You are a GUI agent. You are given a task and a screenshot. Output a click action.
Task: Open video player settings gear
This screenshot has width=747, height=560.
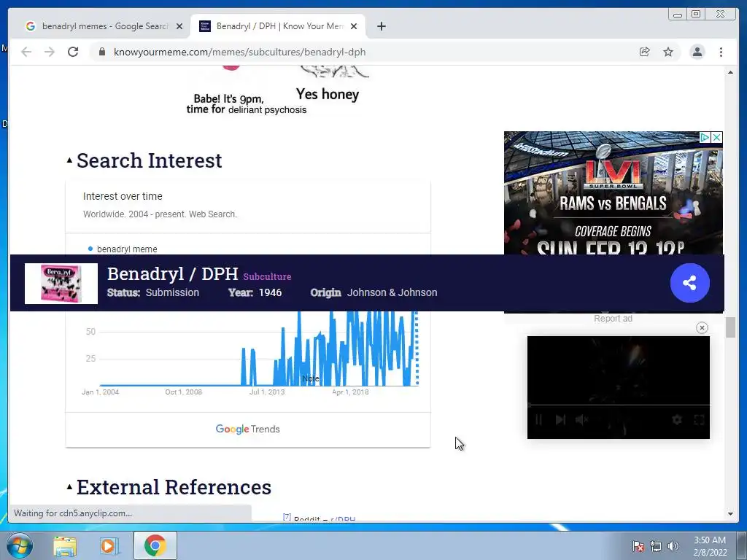pos(677,419)
